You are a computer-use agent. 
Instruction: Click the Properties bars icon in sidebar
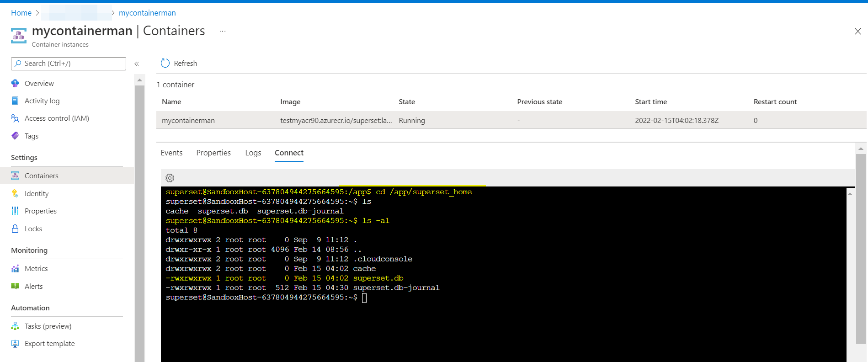coord(15,211)
